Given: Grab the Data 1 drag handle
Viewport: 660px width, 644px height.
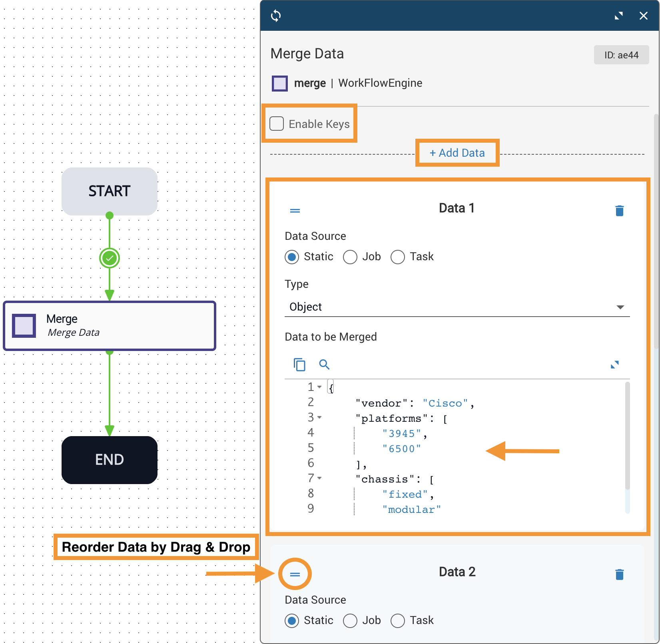Looking at the screenshot, I should coord(295,211).
